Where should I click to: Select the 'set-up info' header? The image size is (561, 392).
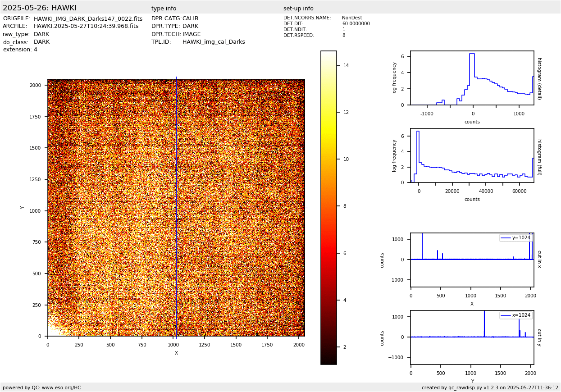(298, 9)
